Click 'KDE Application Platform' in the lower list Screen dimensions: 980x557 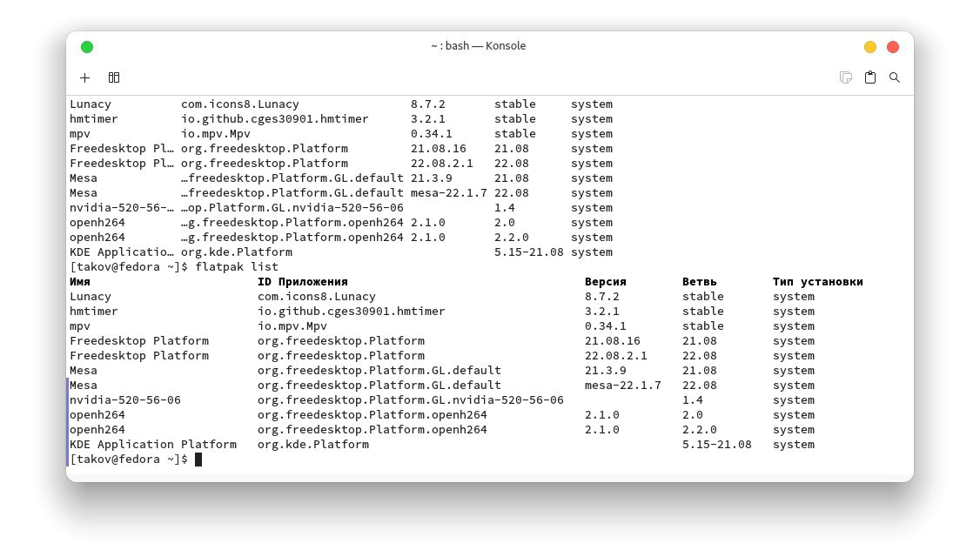pos(152,445)
